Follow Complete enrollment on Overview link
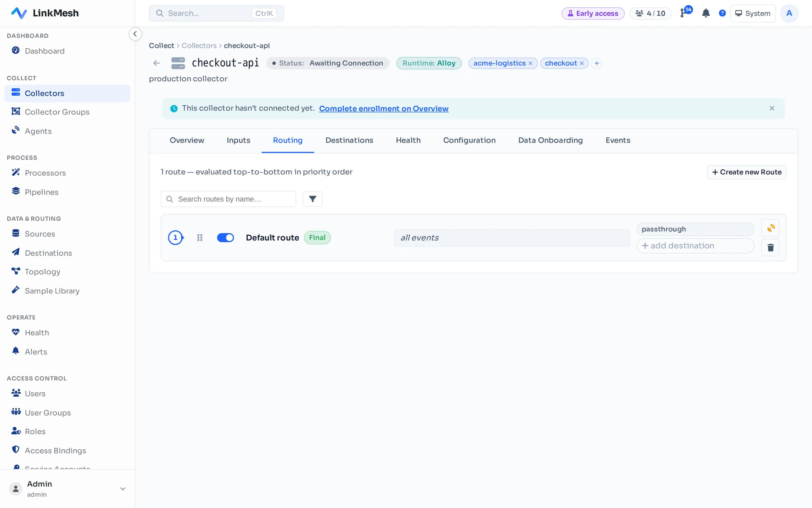This screenshot has width=812, height=508. (384, 109)
